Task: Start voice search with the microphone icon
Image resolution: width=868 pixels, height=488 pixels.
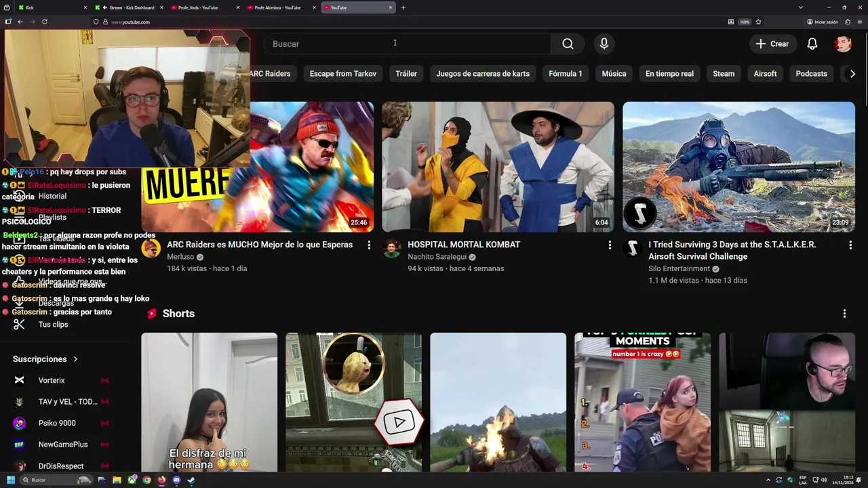Action: click(x=604, y=44)
